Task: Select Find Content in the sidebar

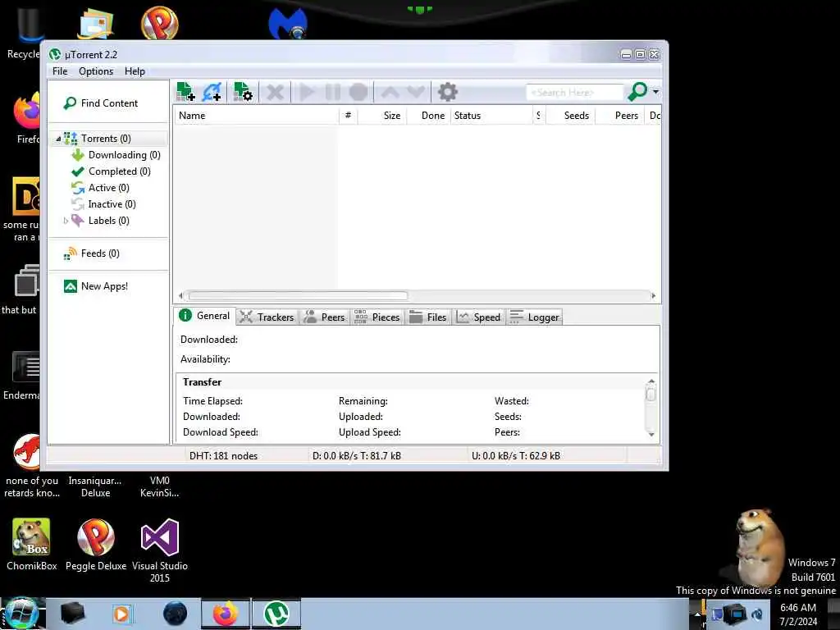Action: tap(101, 103)
